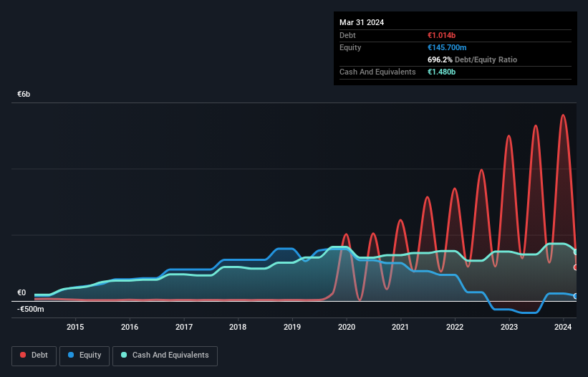The width and height of the screenshot is (588, 377).
Task: Select the 2018 x-axis label
Action: (238, 327)
